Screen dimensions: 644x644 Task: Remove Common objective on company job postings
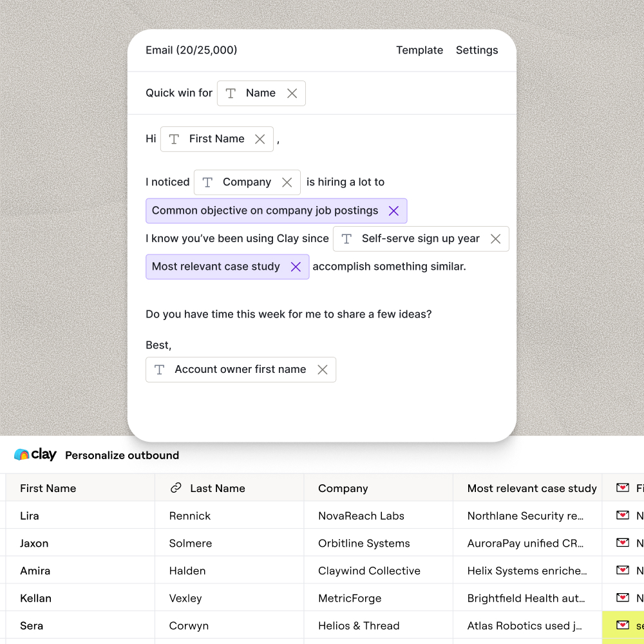click(x=393, y=211)
